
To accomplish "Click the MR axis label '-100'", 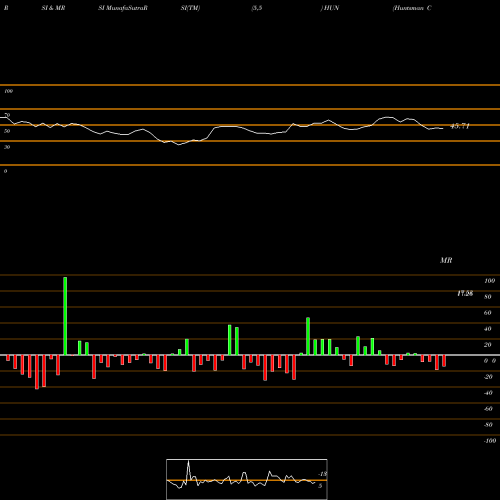I will click(489, 441).
